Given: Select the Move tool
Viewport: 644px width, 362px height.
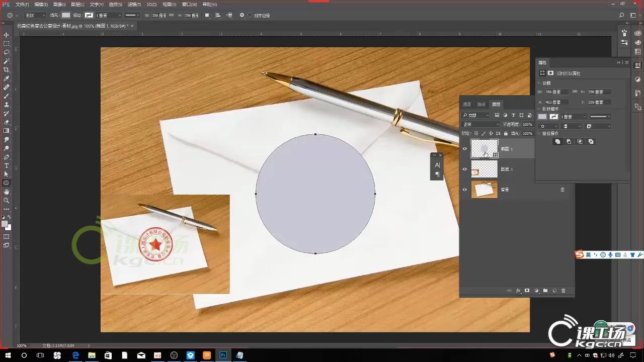Looking at the screenshot, I should pos(7,35).
